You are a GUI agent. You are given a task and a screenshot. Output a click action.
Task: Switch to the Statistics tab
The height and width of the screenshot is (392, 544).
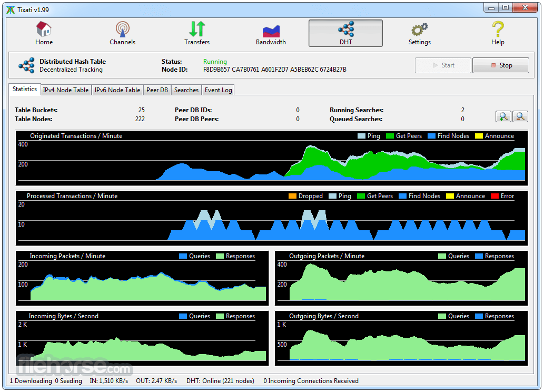(x=25, y=89)
